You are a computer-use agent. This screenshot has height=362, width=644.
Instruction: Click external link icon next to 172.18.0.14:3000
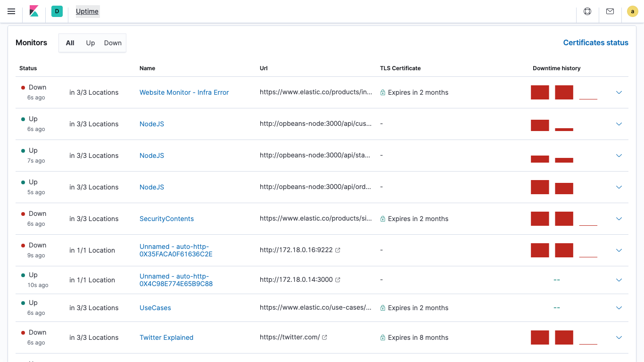[x=338, y=280]
